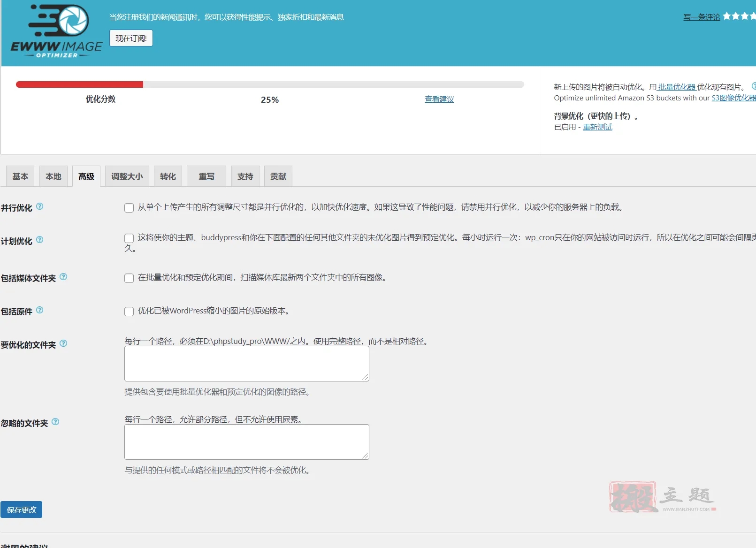Switch to the 基本 tab

click(20, 176)
